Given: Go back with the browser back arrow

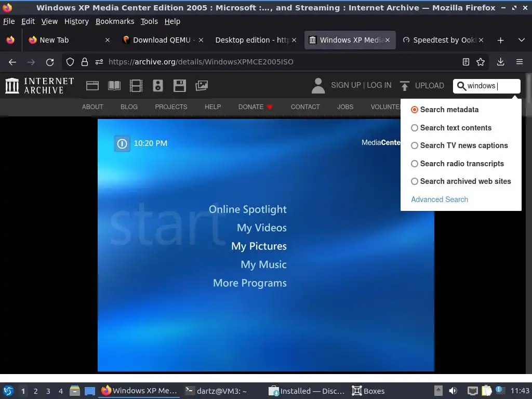Looking at the screenshot, I should tap(12, 62).
